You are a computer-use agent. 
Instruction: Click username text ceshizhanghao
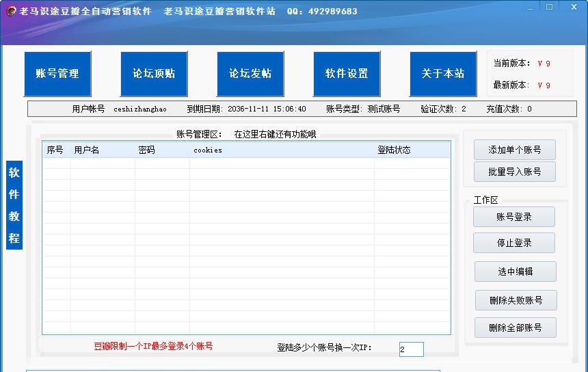(140, 109)
